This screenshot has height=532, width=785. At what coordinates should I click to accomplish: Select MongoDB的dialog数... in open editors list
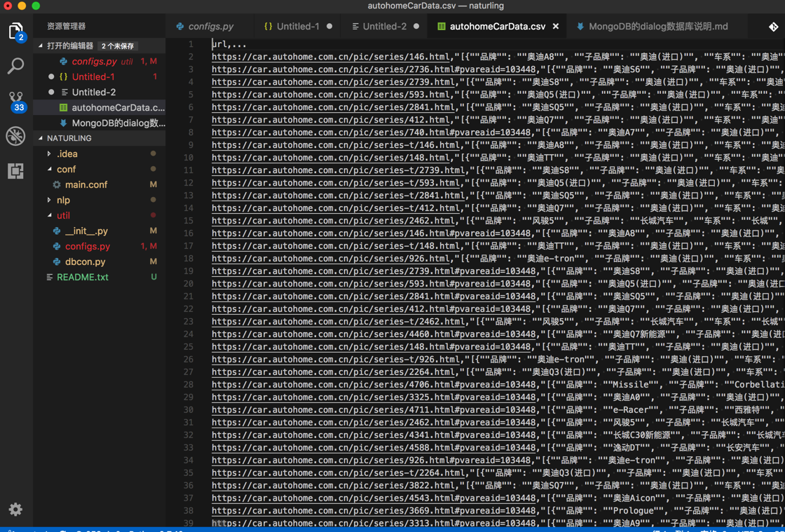tap(99, 123)
